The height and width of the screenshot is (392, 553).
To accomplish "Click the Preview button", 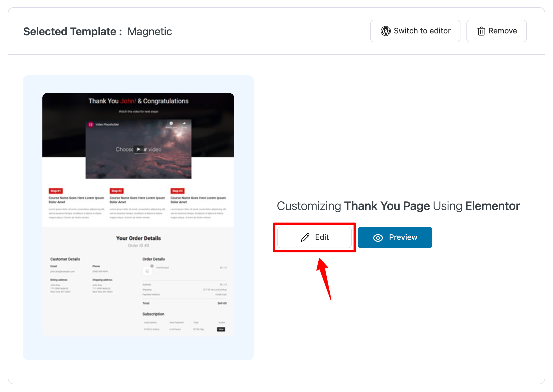I will pyautogui.click(x=395, y=237).
